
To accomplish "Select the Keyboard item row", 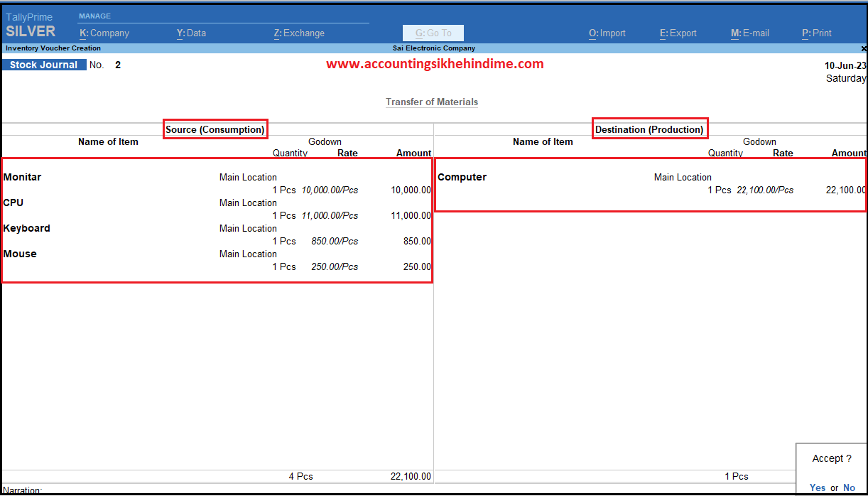I will click(x=27, y=228).
